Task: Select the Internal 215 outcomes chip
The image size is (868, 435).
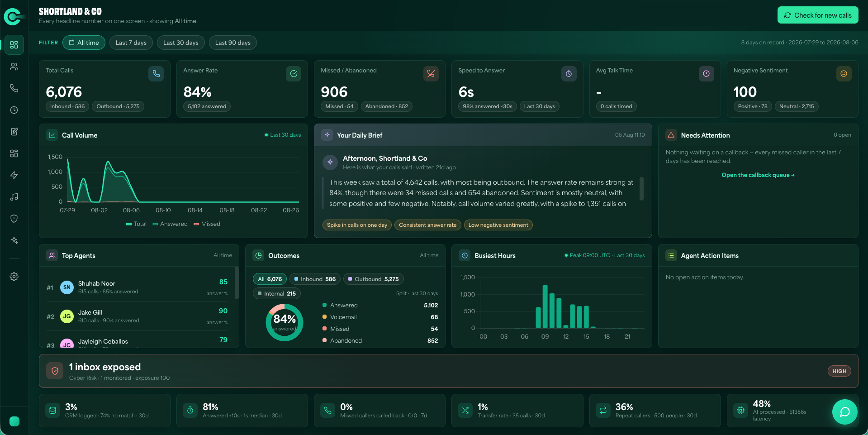Action: click(x=276, y=293)
